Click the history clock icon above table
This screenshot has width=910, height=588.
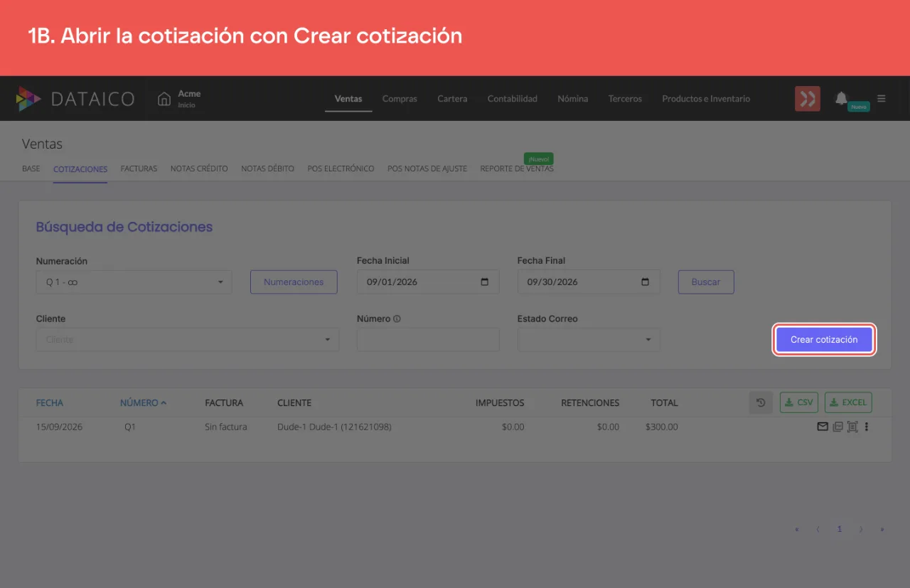[x=761, y=402]
